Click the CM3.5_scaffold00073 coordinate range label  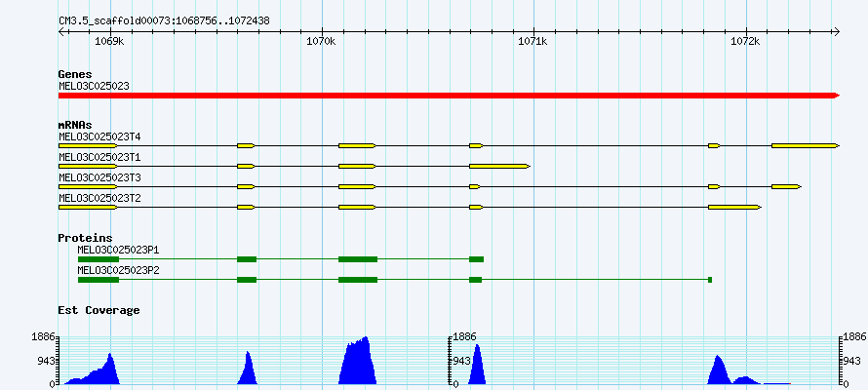[x=165, y=20]
